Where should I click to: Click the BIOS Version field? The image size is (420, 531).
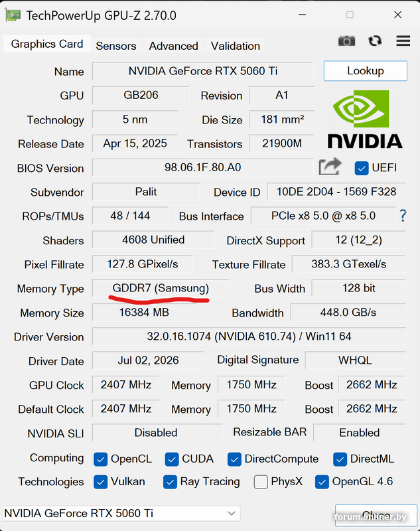(x=203, y=167)
